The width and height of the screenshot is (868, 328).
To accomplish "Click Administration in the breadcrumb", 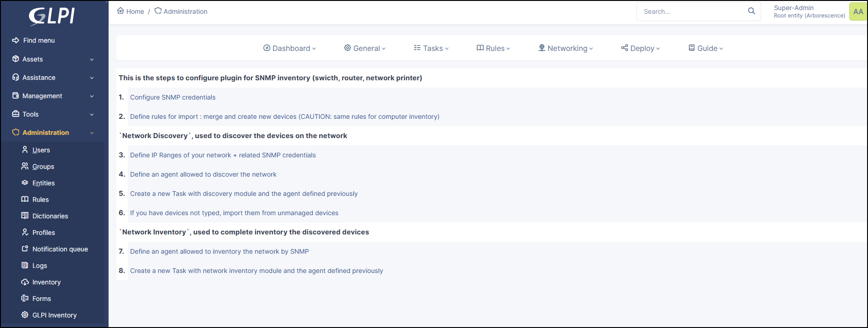I will [x=185, y=11].
